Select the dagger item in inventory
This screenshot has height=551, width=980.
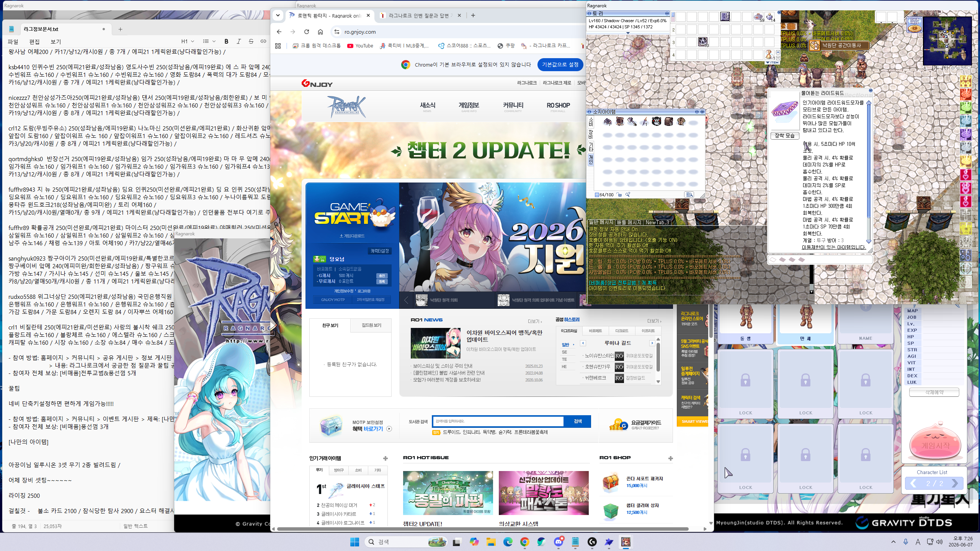tap(644, 122)
